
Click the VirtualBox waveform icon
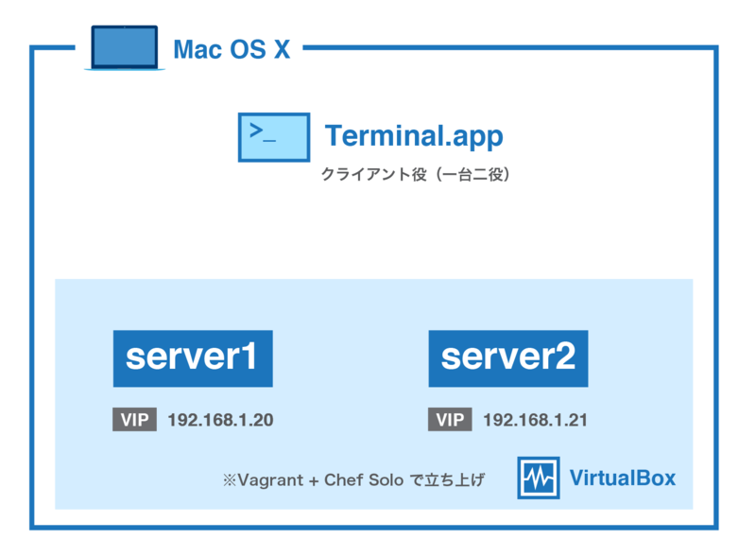tap(539, 478)
